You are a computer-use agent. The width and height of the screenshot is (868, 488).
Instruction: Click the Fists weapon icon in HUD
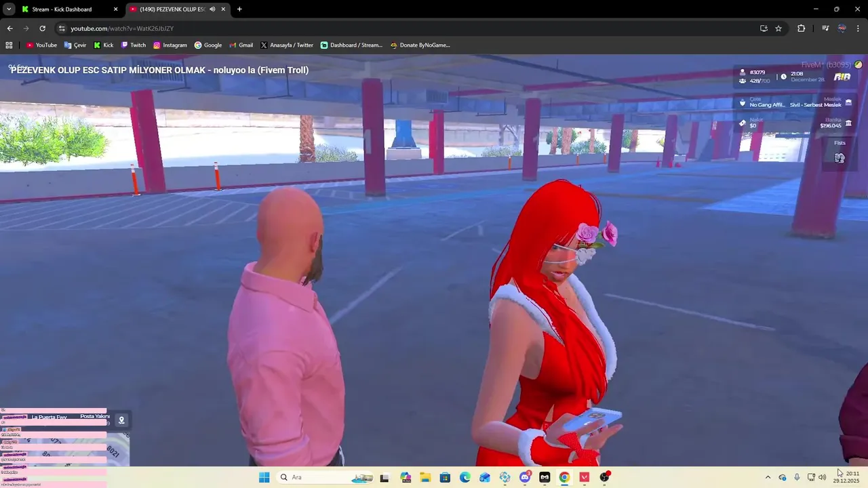840,158
